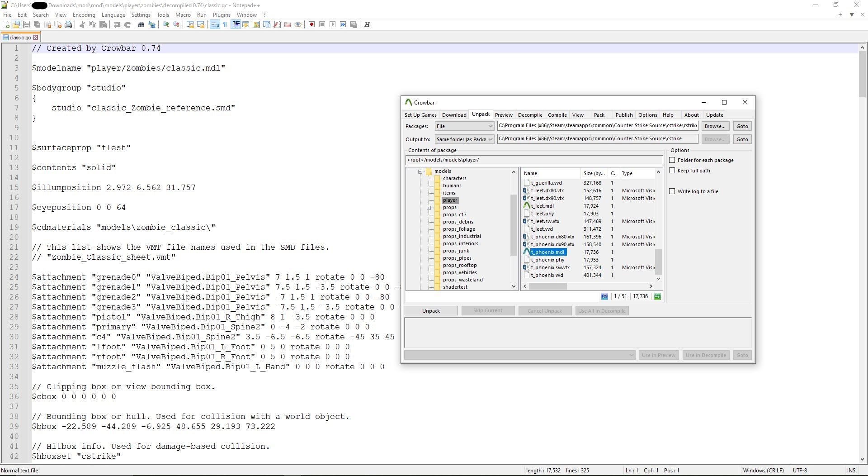This screenshot has width=868, height=476.
Task: Open the Output to dropdown
Action: pyautogui.click(x=464, y=139)
